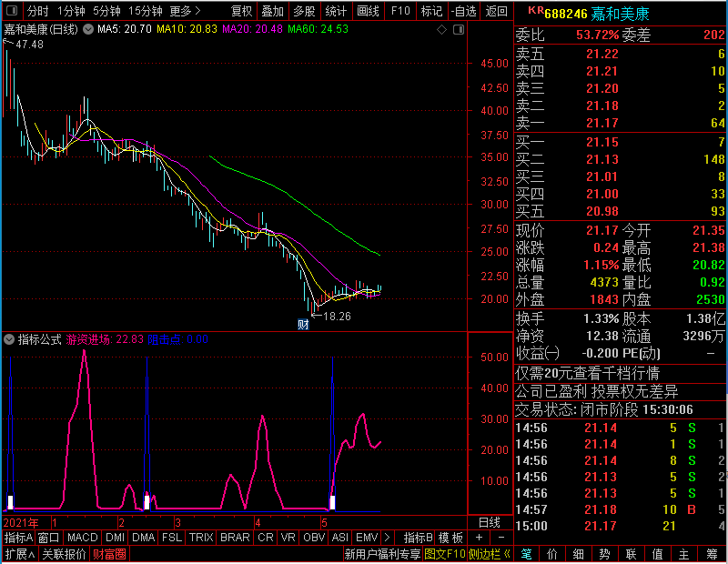Remove stock via -自选 button
This screenshot has width=728, height=564.
tap(463, 11)
